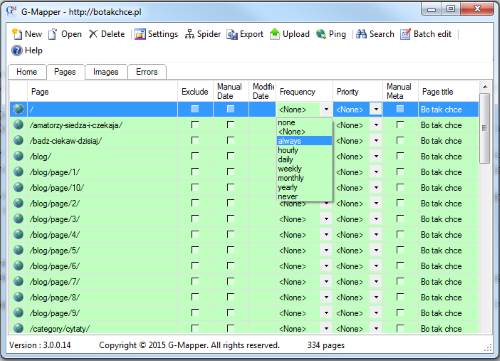
Task: Click the Ping globe icon
Action: pyautogui.click(x=321, y=34)
